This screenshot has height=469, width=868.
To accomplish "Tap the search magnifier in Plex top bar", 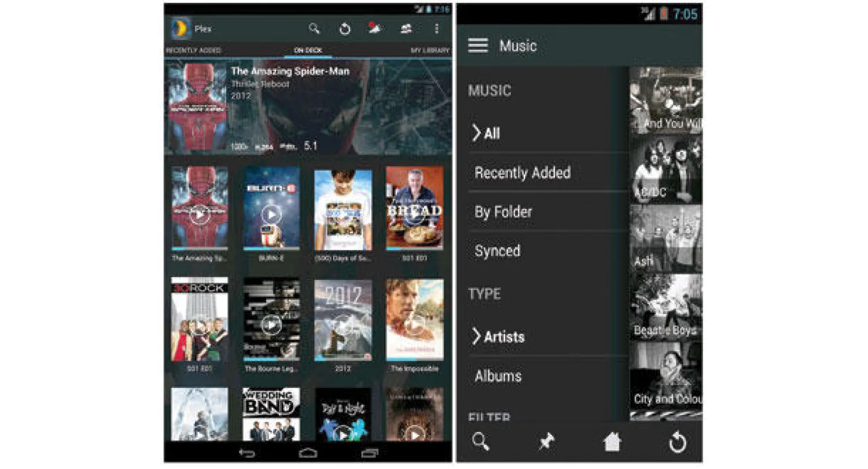I will tap(314, 28).
